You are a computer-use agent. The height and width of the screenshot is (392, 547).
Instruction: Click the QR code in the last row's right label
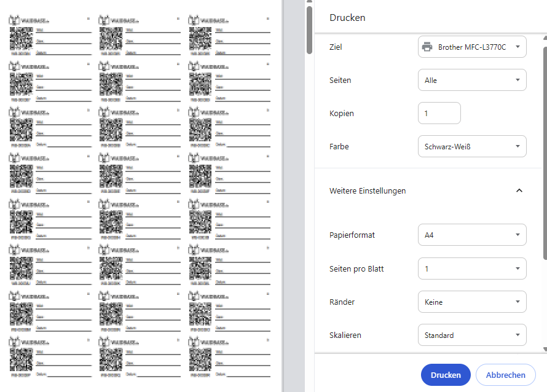point(200,359)
